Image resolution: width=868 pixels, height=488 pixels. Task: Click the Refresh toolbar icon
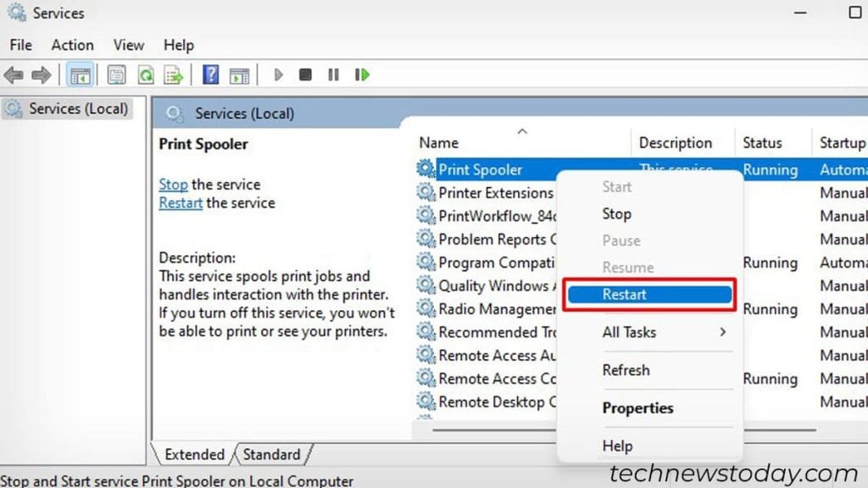coord(147,75)
